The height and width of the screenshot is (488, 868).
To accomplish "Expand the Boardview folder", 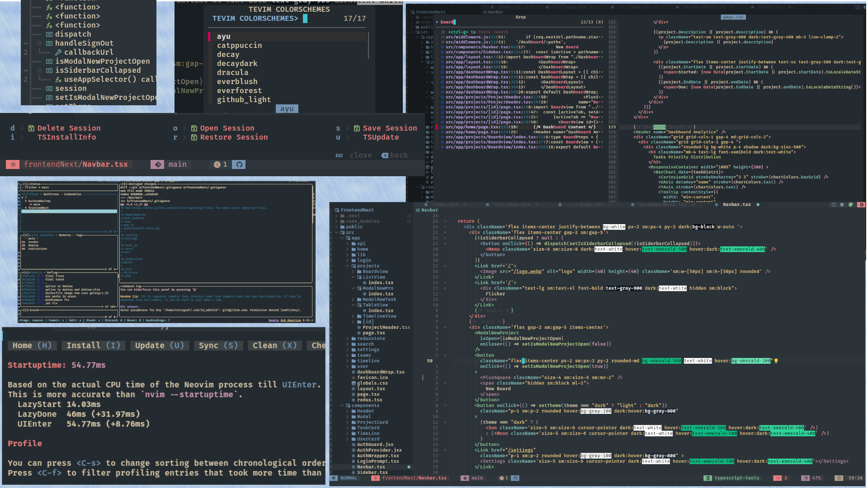I will pyautogui.click(x=353, y=272).
